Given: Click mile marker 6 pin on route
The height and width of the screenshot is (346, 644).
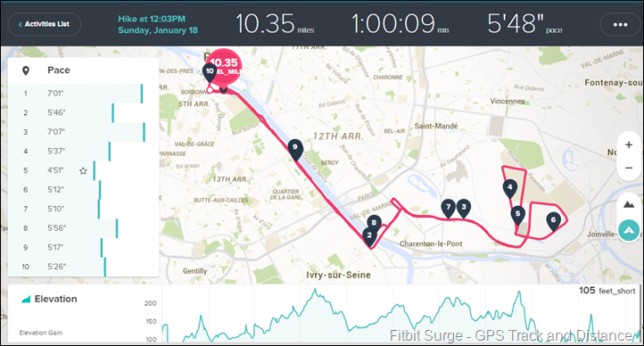Looking at the screenshot, I should [553, 222].
